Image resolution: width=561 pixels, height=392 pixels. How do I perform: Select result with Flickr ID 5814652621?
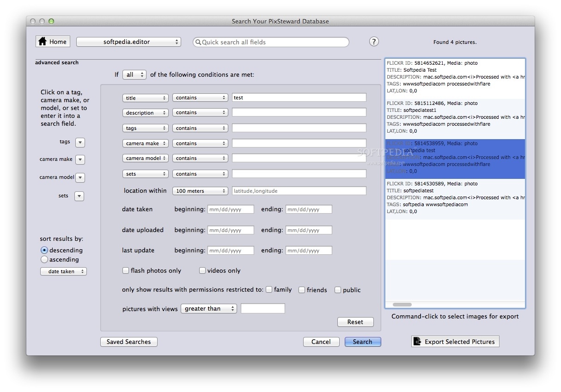coord(455,79)
